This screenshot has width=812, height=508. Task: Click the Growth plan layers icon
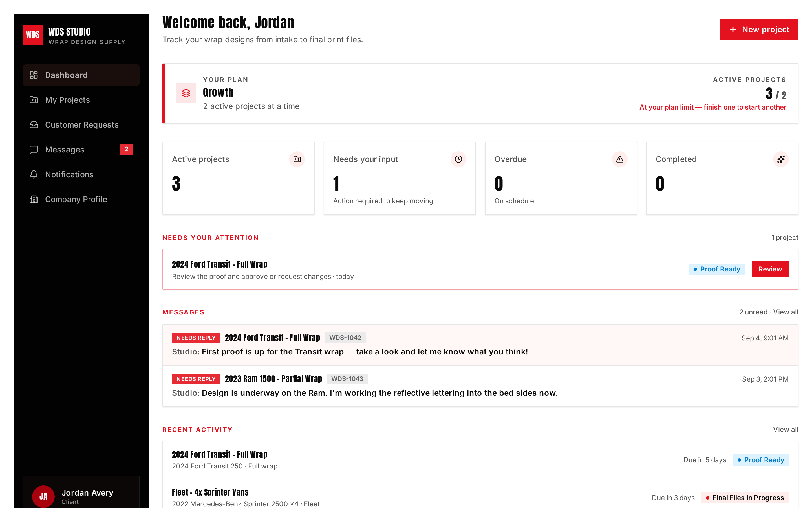point(186,93)
